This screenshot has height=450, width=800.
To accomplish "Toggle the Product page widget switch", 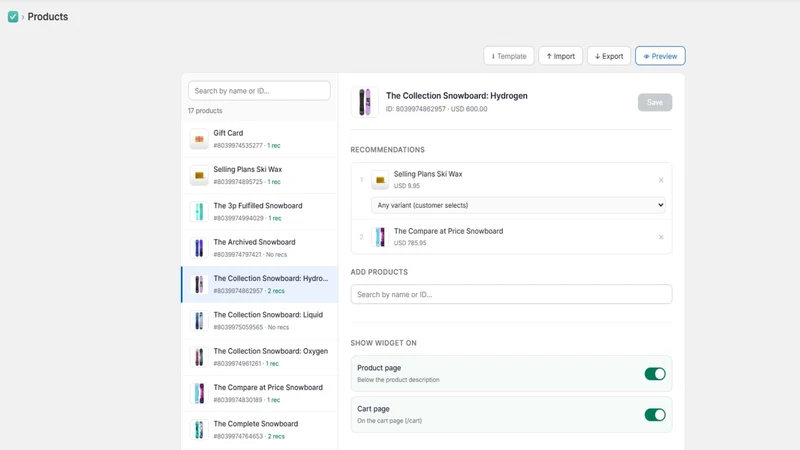I will coord(655,374).
